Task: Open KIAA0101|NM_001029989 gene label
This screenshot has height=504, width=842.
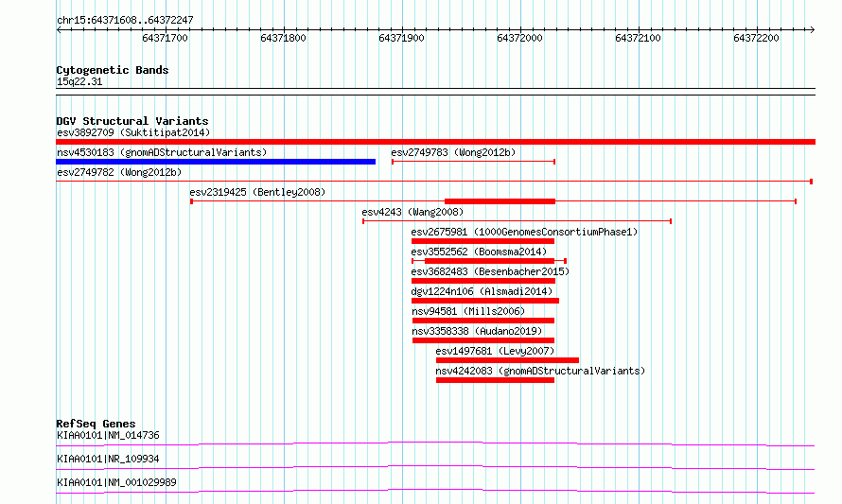Action: point(116,482)
